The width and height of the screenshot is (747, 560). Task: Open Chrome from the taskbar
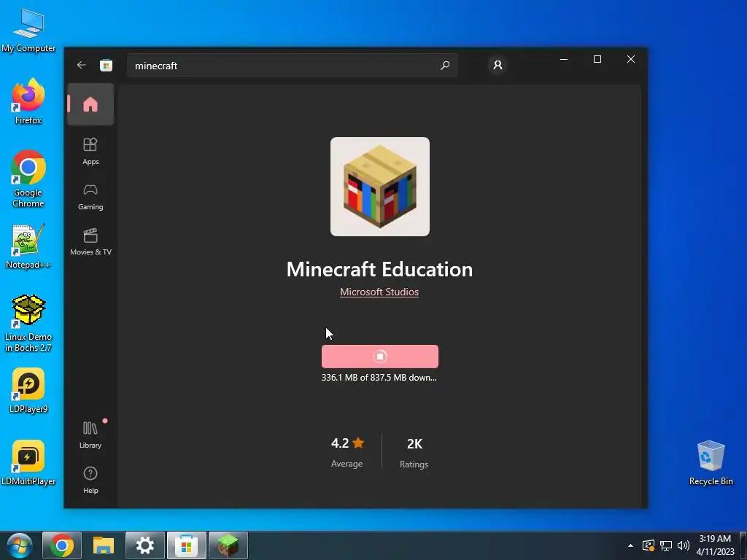point(62,545)
